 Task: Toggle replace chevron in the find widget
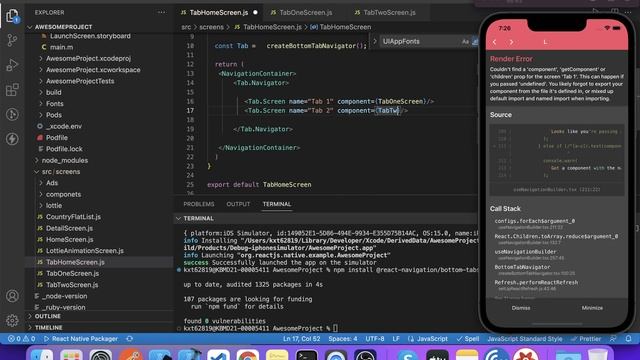tap(375, 41)
